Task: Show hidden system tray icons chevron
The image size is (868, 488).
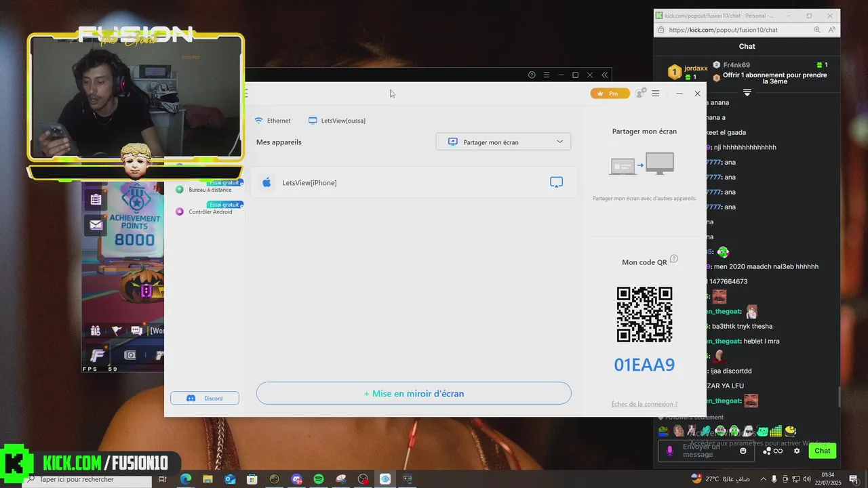Action: tap(763, 479)
